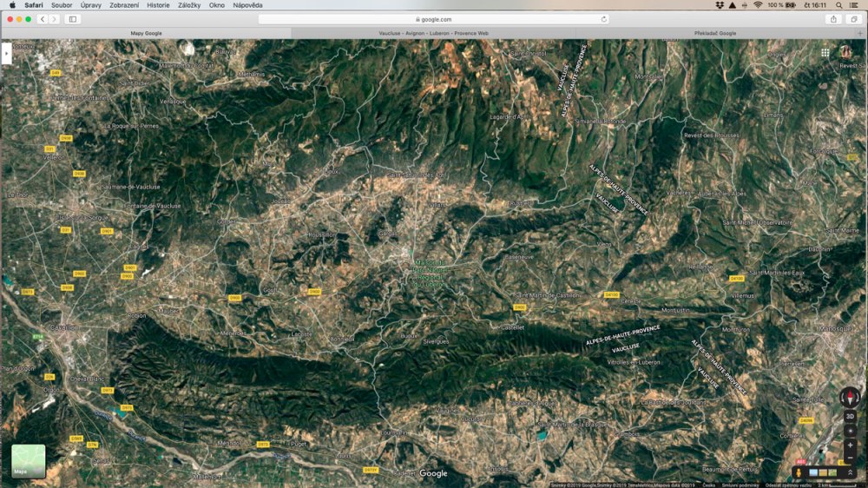Screen dimensions: 868x488
Task: Click the Roussillon village label
Action: click(x=322, y=234)
